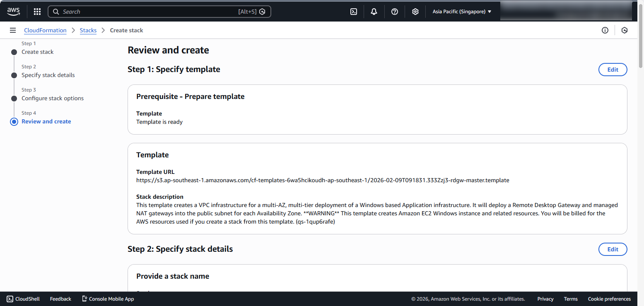
Task: Expand the recently visited services icon panel
Action: tap(625, 30)
